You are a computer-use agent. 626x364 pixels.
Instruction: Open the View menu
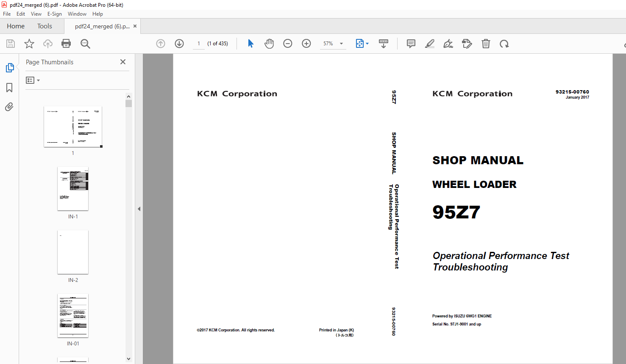click(x=36, y=14)
